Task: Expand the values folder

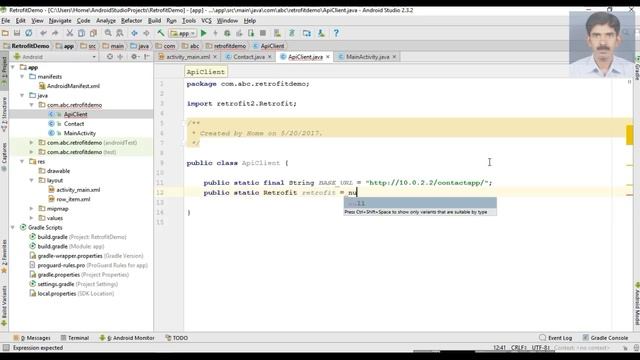Action: click(32, 218)
